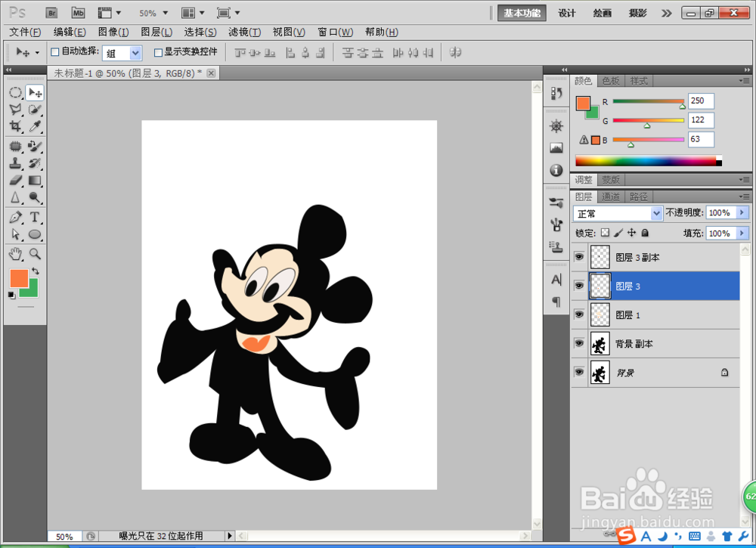This screenshot has width=756, height=548.
Task: Activate the Zoom tool
Action: click(35, 253)
